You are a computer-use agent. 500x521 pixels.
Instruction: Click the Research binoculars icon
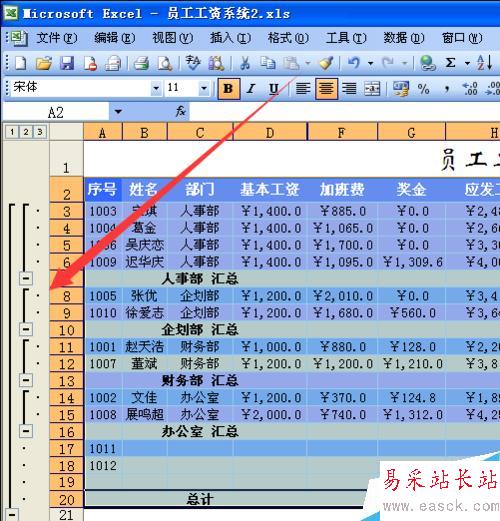point(216,63)
